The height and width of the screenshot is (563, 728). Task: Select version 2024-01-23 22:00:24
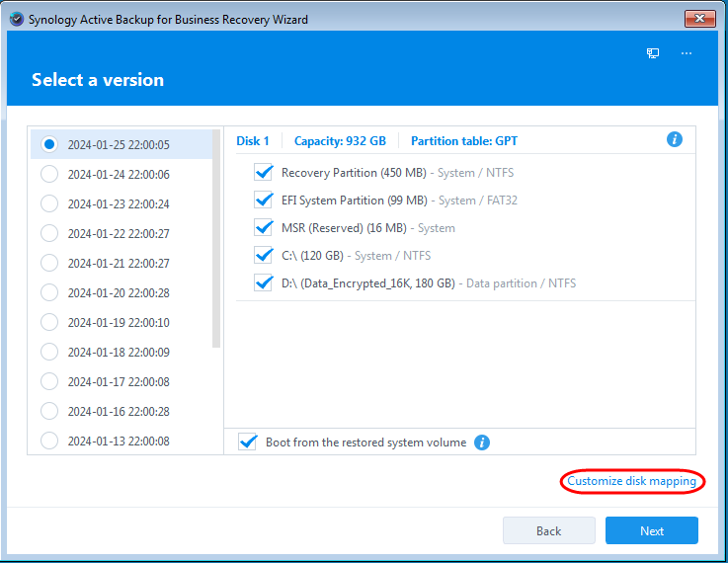(x=49, y=203)
